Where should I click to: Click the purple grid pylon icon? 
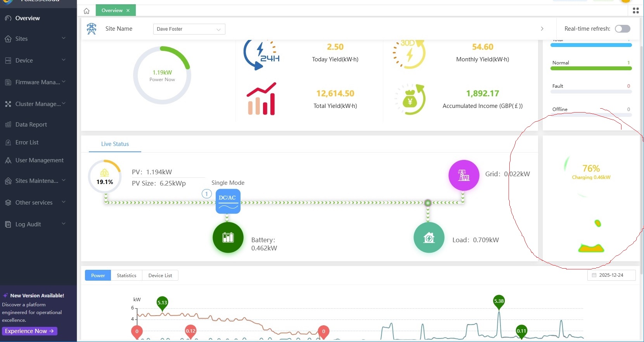(464, 175)
